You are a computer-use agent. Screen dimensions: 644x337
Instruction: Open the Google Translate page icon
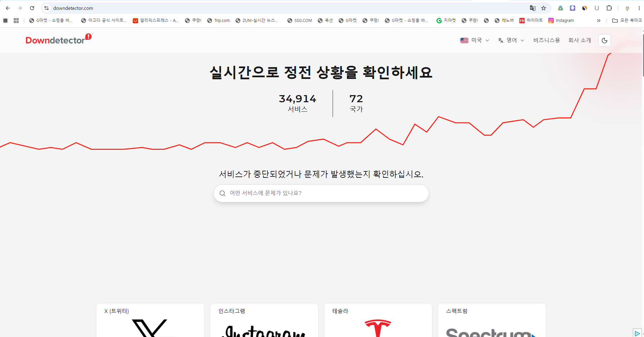point(532,8)
